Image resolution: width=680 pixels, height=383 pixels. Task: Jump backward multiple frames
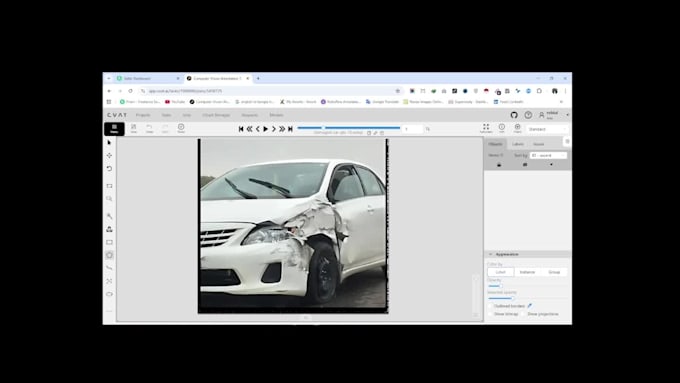coord(249,129)
